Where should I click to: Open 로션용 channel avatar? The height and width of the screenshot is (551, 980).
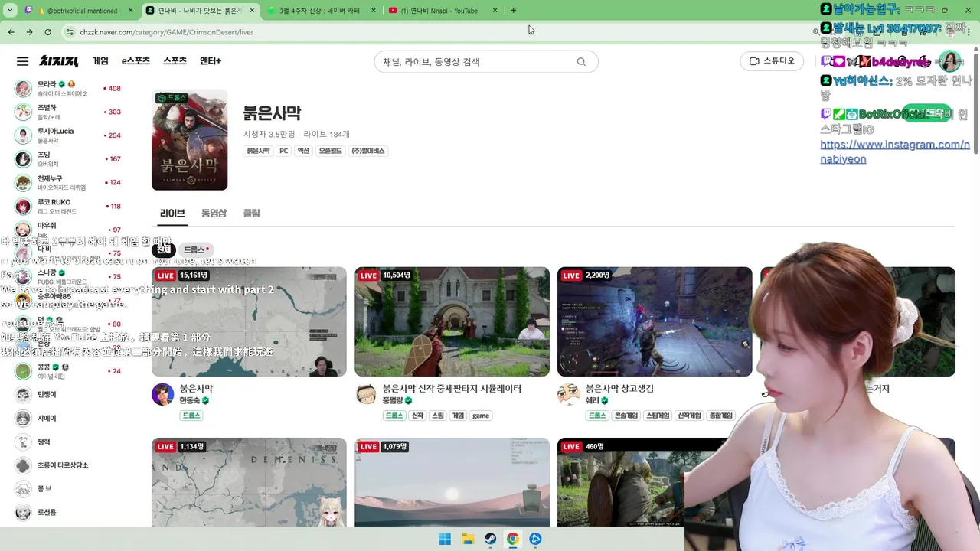24,513
